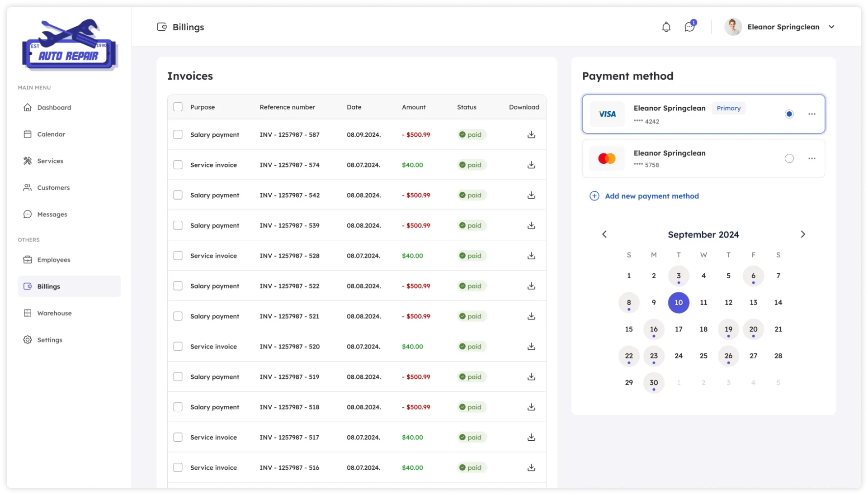Click the $40.00 amount for invoice 517

[412, 438]
